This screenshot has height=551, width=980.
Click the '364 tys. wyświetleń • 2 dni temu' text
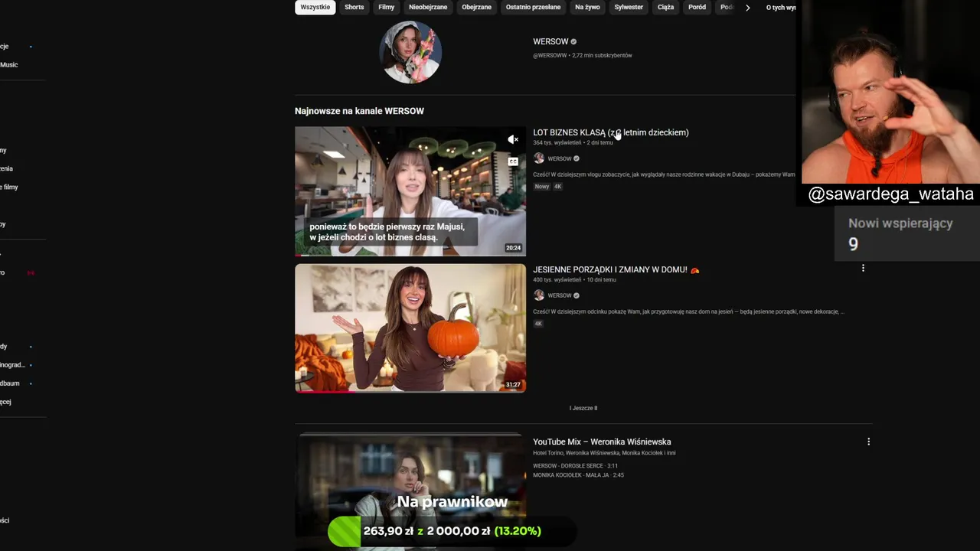573,142
